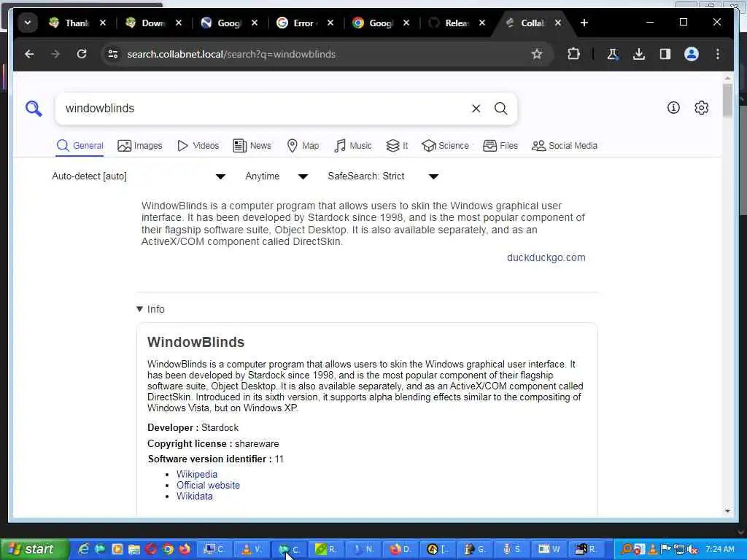Click the address bar URL
This screenshot has width=747, height=560.
tap(231, 54)
